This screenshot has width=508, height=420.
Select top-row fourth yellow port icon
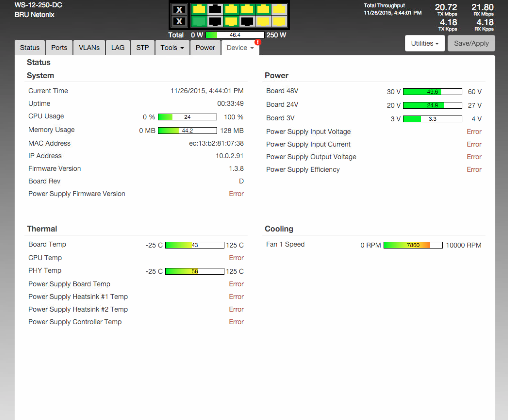pos(247,9)
